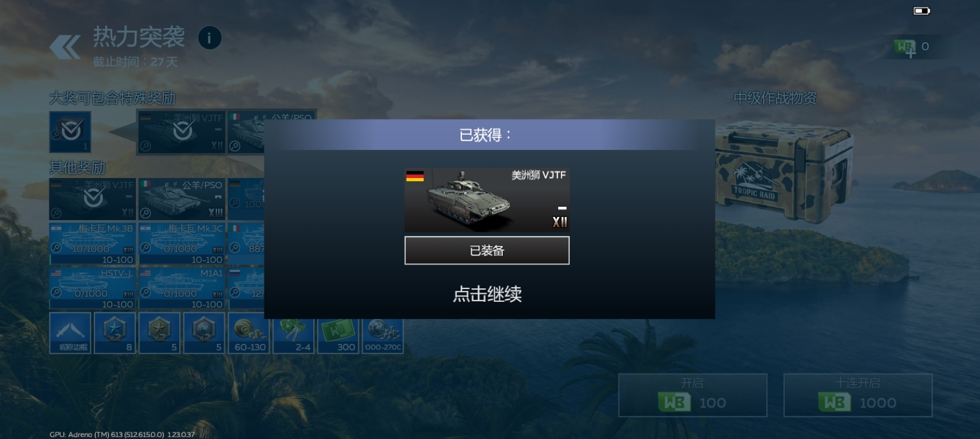Select the 公羊/PSO tier XIII reward tile
980x439 pixels.
(182, 199)
